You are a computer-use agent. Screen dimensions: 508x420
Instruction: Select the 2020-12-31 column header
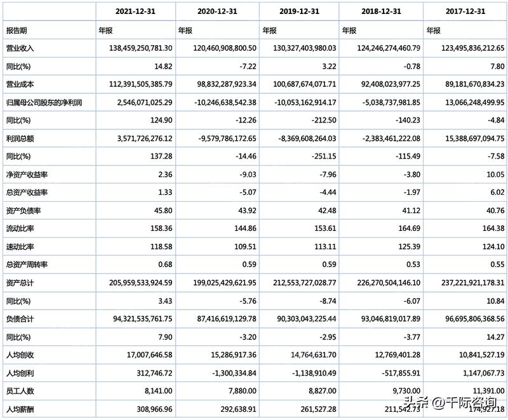tap(217, 11)
